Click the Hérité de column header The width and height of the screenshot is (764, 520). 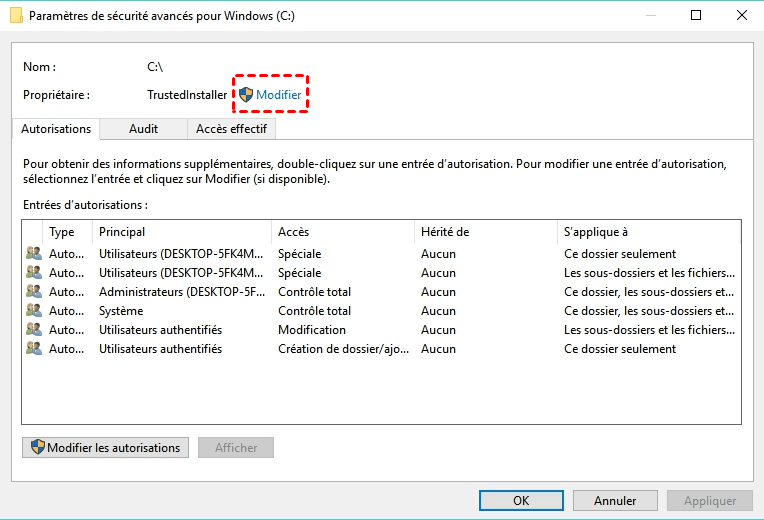486,232
